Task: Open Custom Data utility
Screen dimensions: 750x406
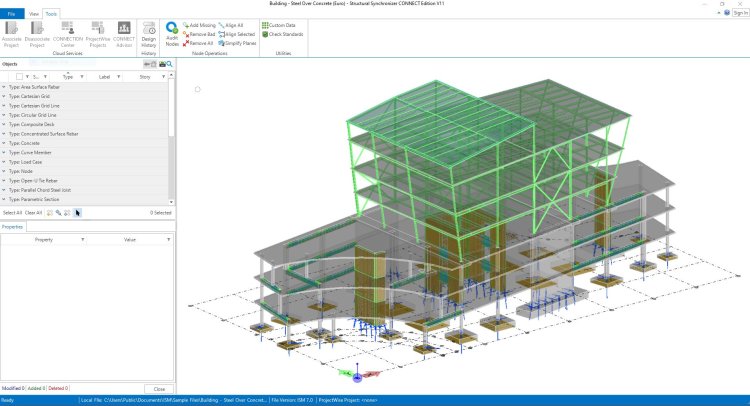Action: tap(282, 24)
